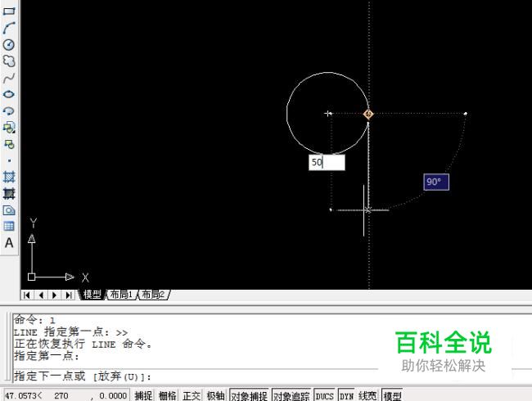The height and width of the screenshot is (401, 532).
Task: Toggle 栅格 grid display
Action: pos(167,395)
